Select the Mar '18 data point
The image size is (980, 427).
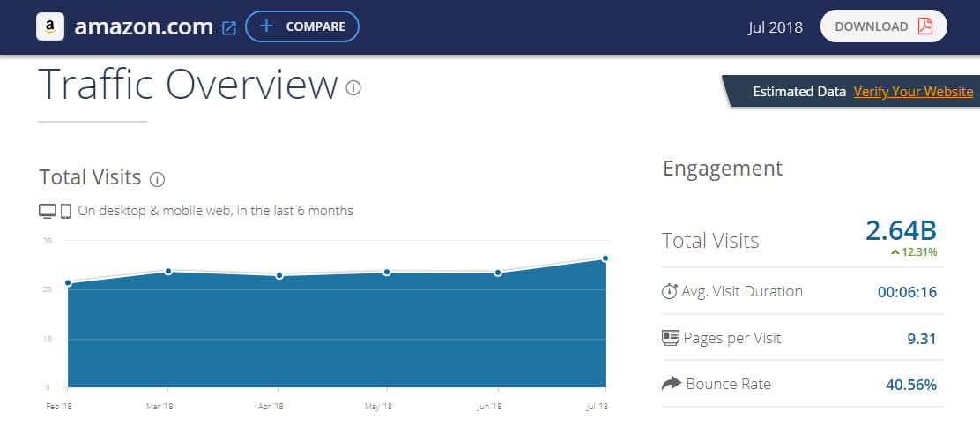[168, 271]
